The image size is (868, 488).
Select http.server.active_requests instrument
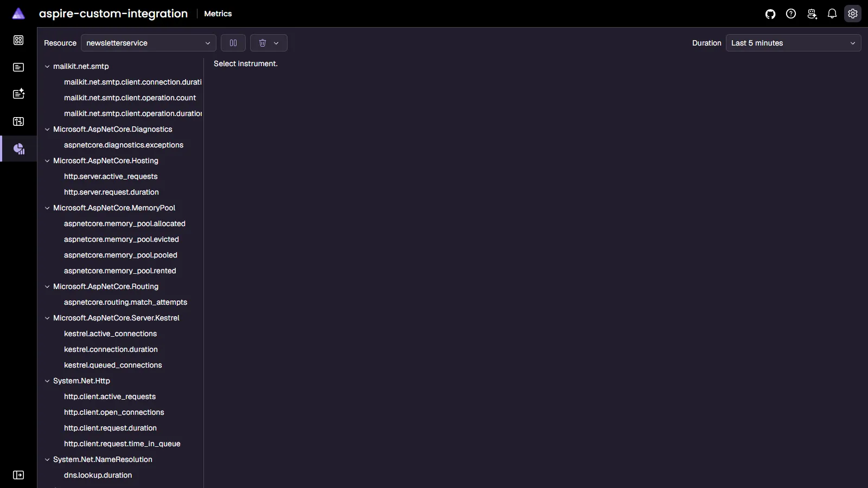111,176
